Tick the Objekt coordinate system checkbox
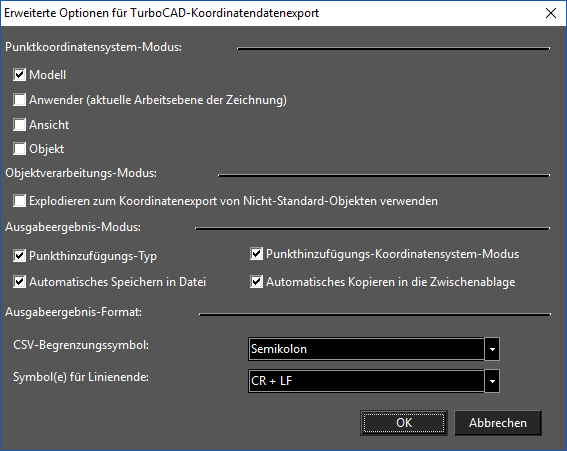Image resolution: width=567 pixels, height=451 pixels. tap(19, 149)
